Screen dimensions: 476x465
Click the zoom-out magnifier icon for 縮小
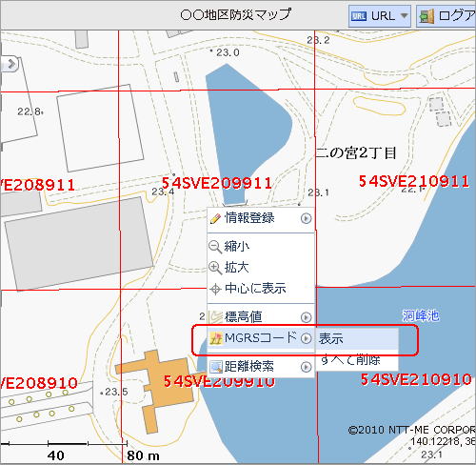tap(215, 247)
